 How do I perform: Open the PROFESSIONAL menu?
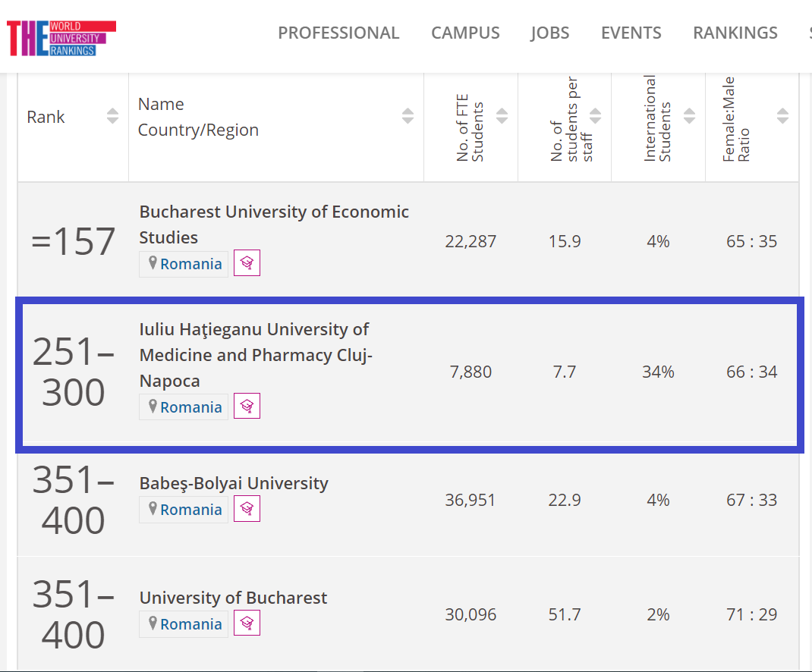tap(338, 33)
